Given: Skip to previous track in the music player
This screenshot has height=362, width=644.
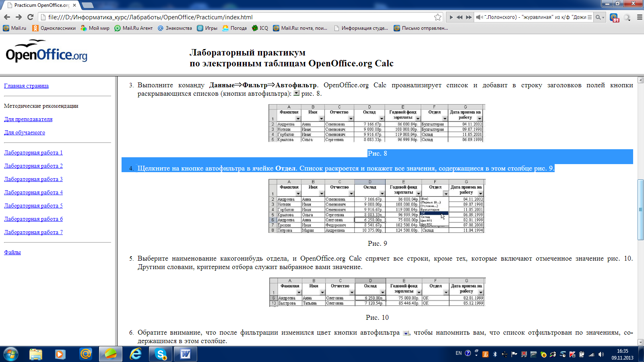Looking at the screenshot, I should tap(460, 17).
